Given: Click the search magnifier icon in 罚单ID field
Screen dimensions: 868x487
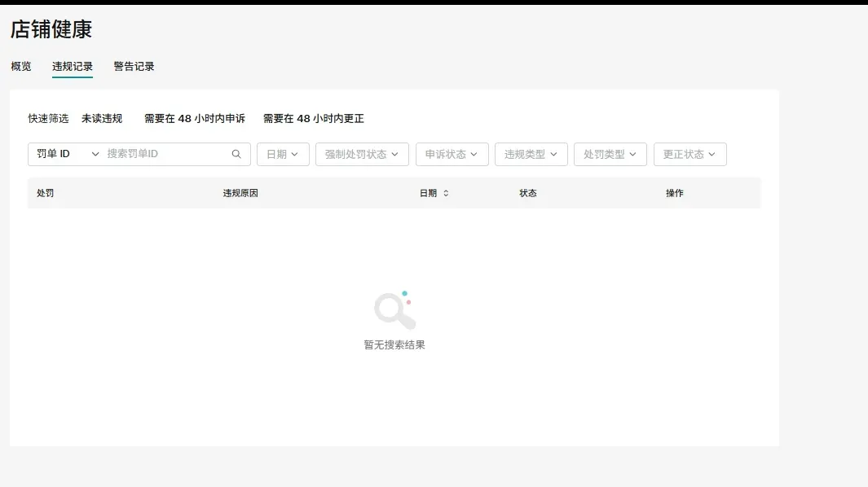Looking at the screenshot, I should click(236, 154).
